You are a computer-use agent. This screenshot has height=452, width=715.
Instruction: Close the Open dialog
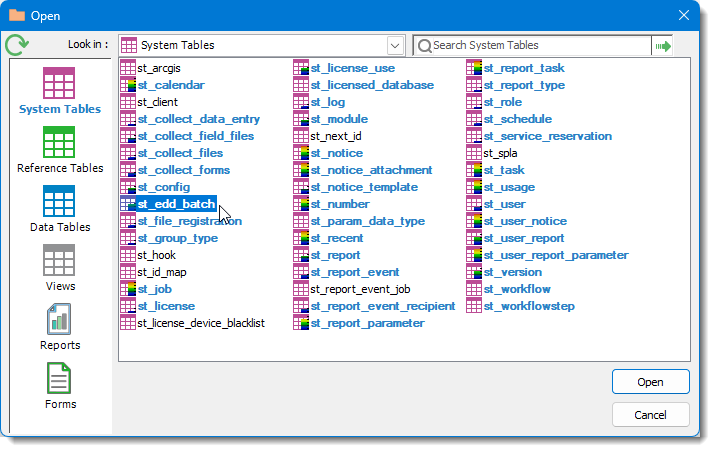[684, 16]
